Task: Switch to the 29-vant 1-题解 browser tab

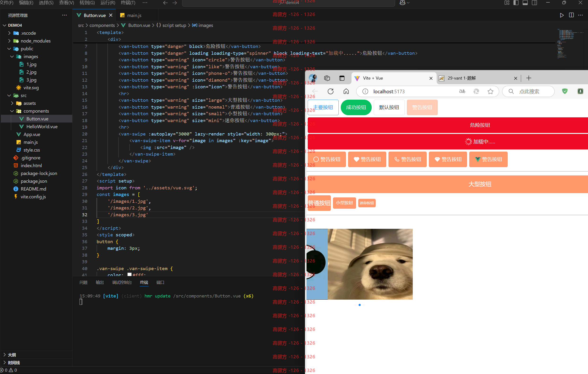Action: click(x=479, y=78)
